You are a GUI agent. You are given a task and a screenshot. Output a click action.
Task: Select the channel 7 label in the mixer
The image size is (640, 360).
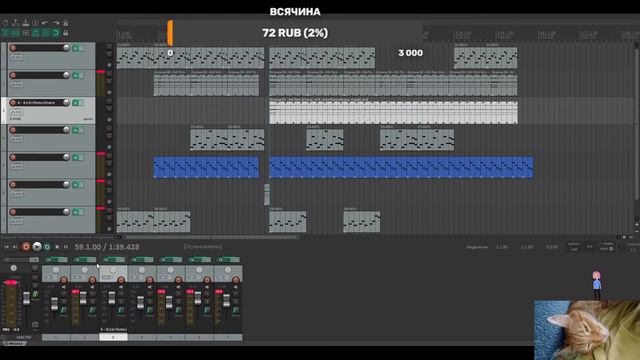pos(228,337)
